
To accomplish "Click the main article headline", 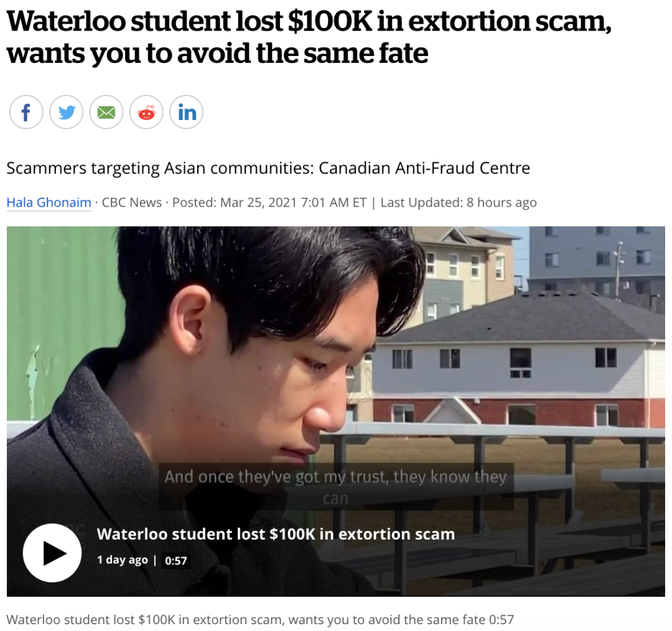I will 309,37.
